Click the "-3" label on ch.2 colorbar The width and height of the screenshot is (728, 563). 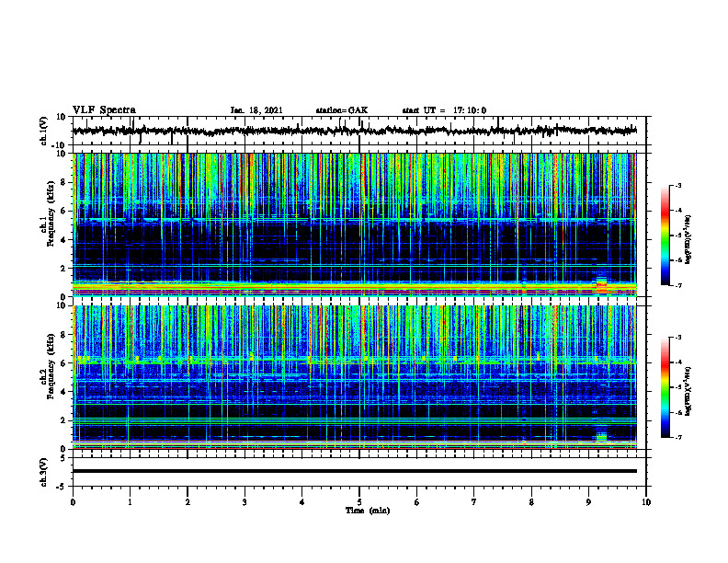[x=678, y=338]
